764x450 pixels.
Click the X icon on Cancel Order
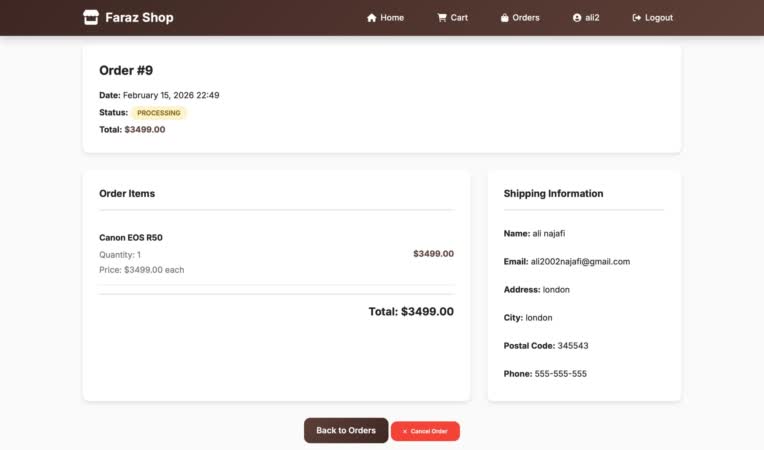pos(404,431)
